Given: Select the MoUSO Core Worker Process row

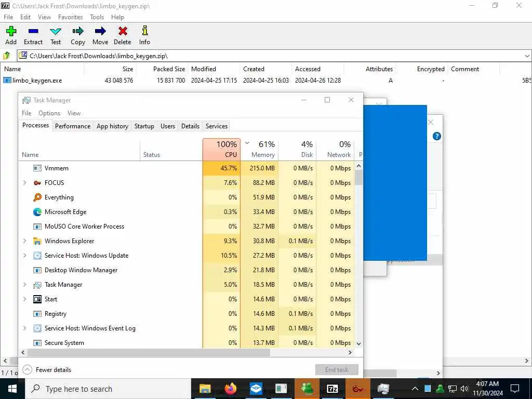Looking at the screenshot, I should (187, 227).
